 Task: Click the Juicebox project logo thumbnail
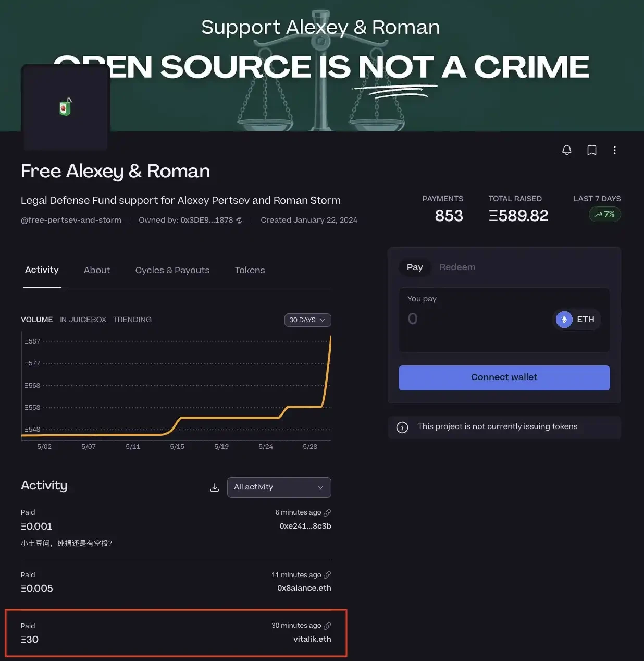pyautogui.click(x=65, y=107)
